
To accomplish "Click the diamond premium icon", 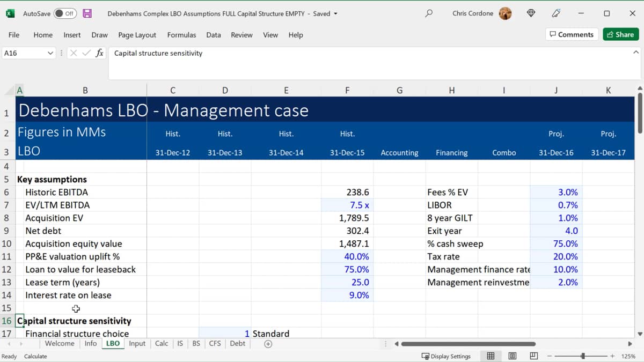I will [x=531, y=13].
